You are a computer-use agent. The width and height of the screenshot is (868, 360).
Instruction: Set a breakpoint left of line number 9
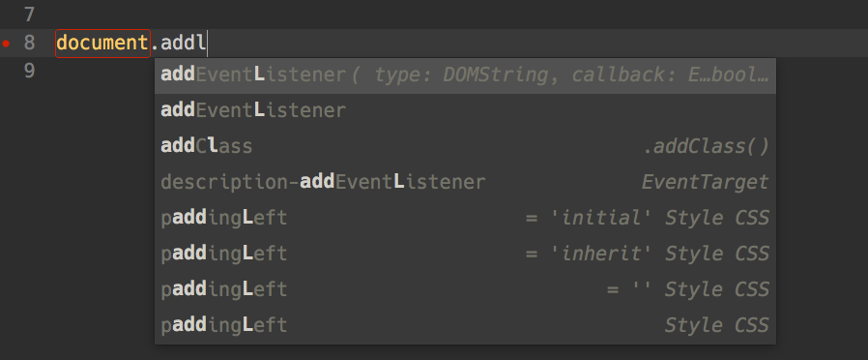point(6,71)
